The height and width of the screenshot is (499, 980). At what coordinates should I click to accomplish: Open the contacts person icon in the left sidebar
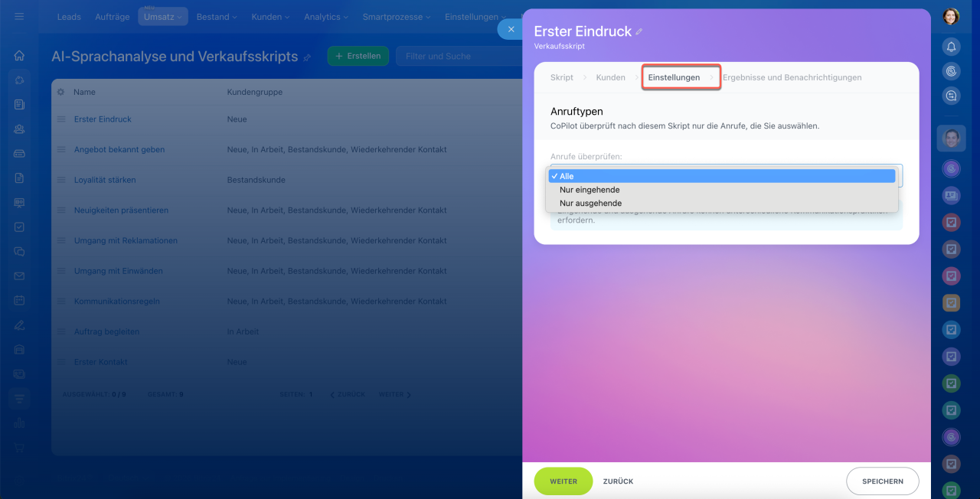[x=19, y=129]
